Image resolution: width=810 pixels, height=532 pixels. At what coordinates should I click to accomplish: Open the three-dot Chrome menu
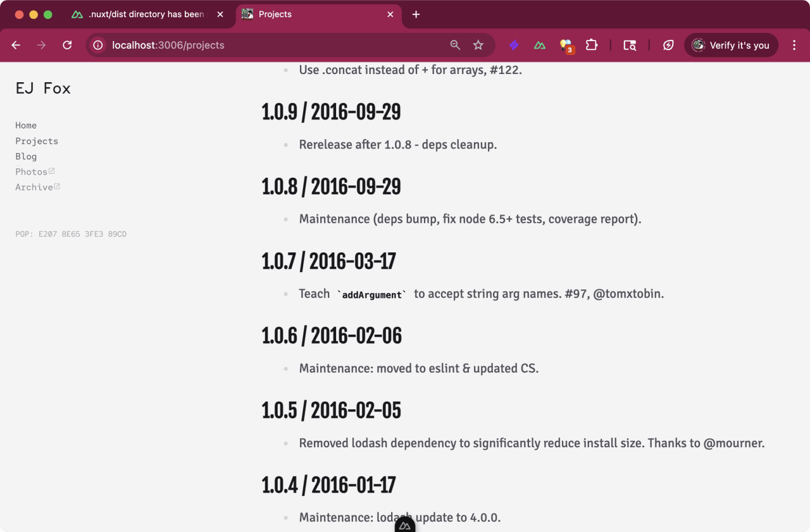[794, 45]
